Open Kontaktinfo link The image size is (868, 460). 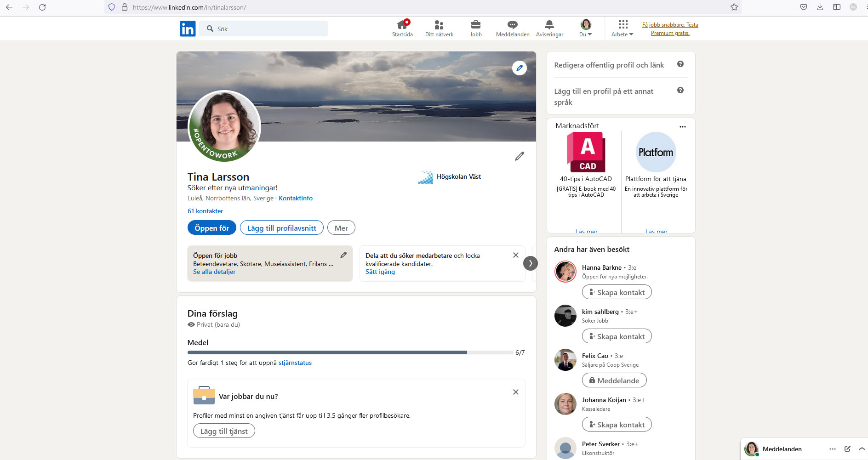click(x=296, y=198)
